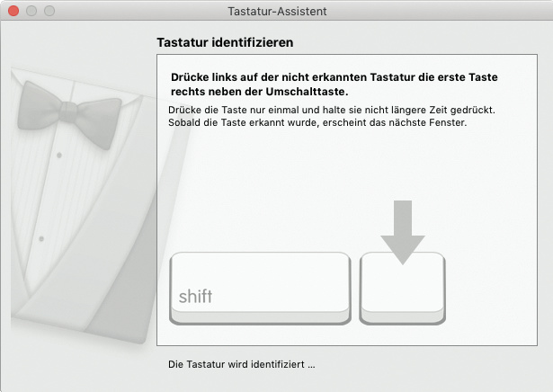Click the "shift" label on the key

point(195,297)
